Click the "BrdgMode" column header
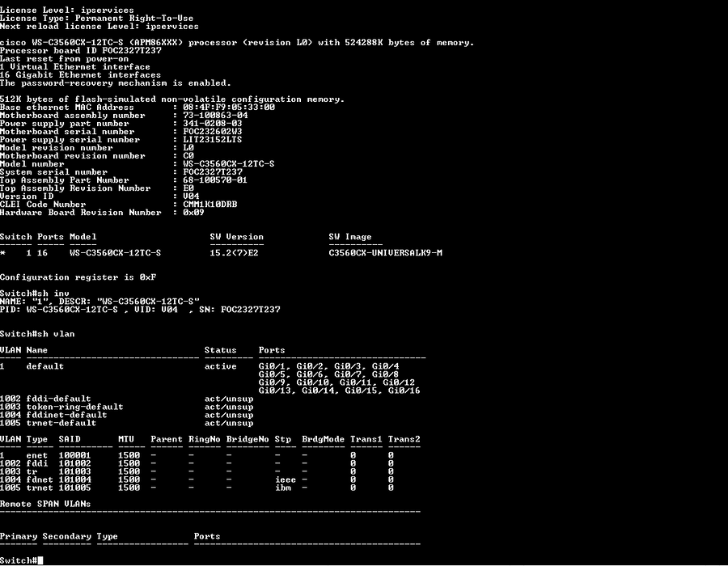Viewport: 728px width, 566px height. [x=323, y=439]
